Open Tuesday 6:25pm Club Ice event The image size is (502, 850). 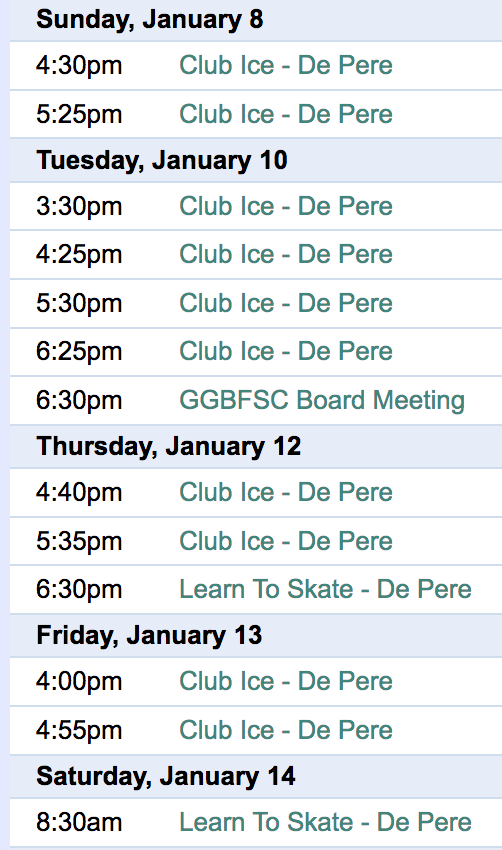point(286,351)
